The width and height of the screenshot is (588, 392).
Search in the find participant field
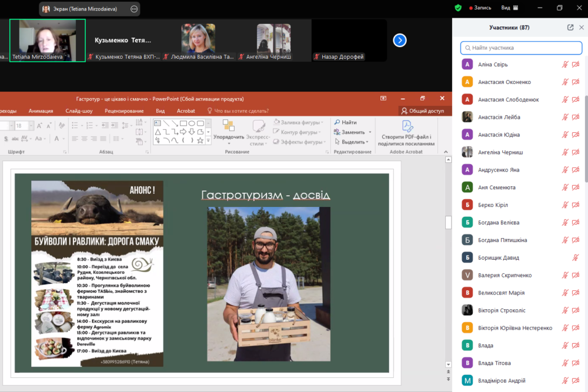click(521, 48)
